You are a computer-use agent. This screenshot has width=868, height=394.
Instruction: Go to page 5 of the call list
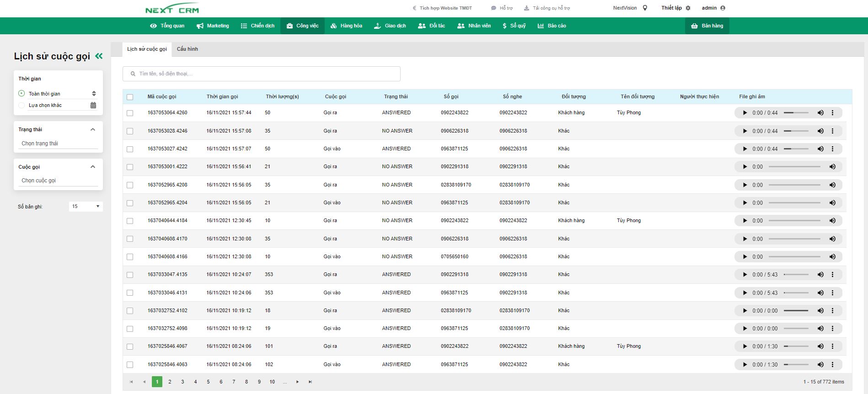coord(208,382)
